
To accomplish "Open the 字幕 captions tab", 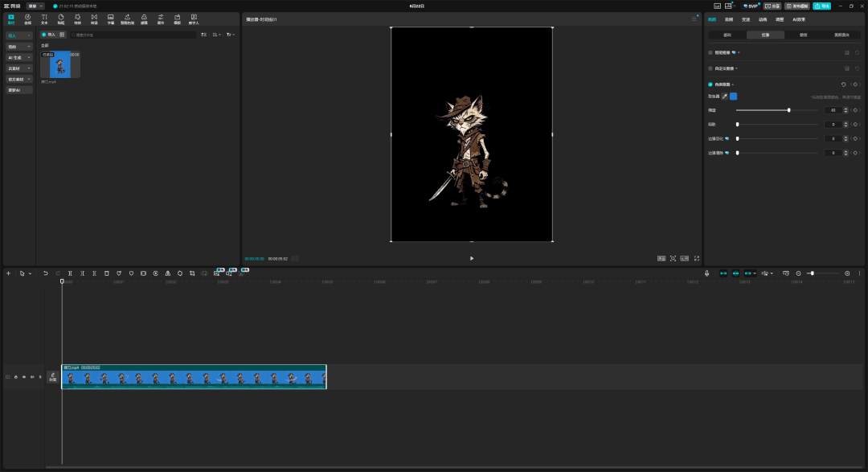I will (111, 19).
